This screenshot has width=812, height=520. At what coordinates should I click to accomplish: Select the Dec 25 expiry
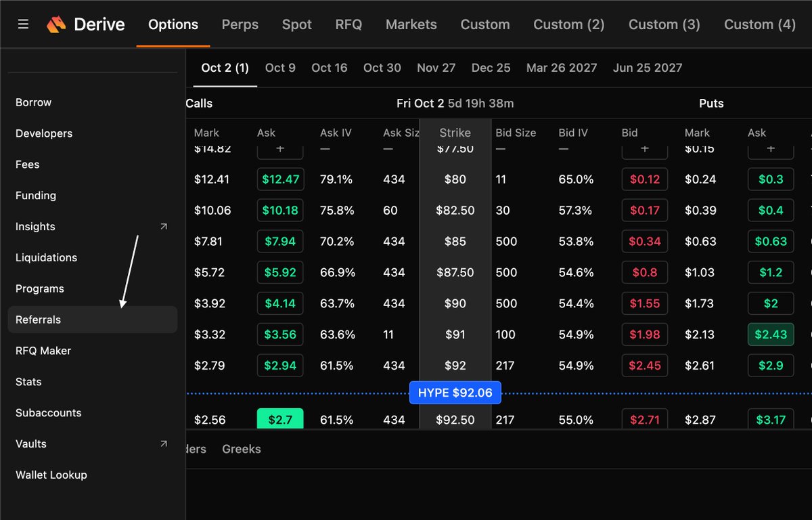[491, 68]
